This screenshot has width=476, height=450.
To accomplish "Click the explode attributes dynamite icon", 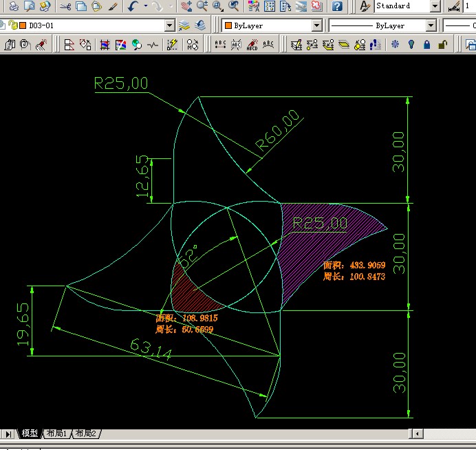I will coord(41,45).
